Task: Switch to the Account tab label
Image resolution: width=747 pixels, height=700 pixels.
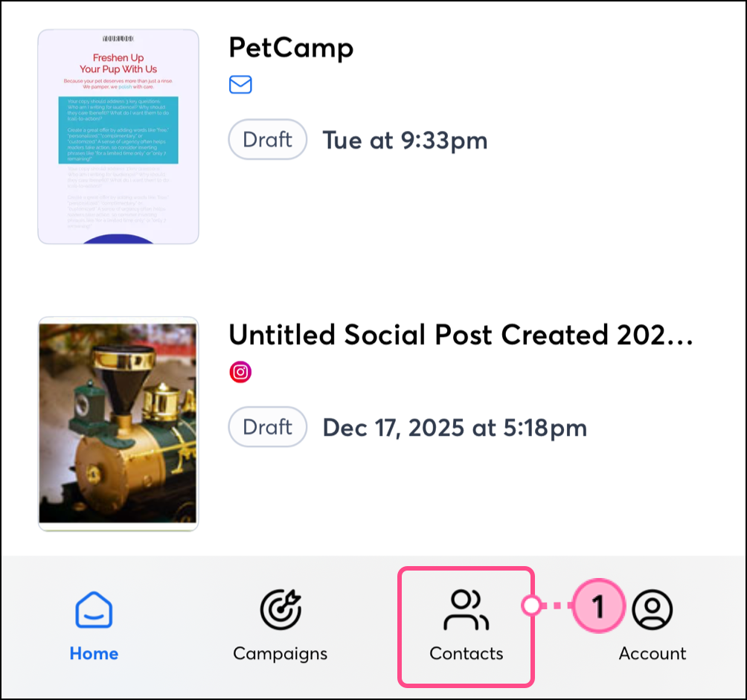Action: point(653,654)
